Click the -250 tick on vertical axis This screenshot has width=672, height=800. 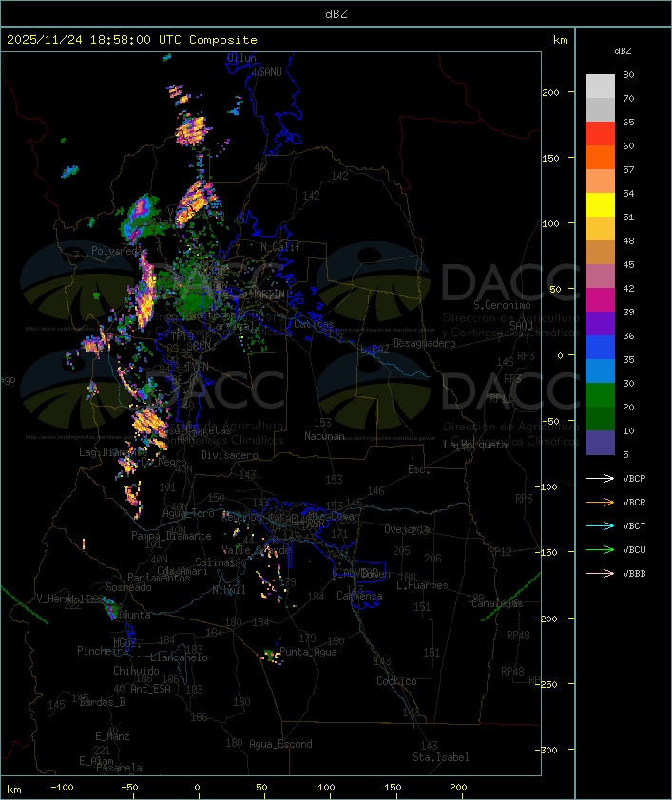546,684
